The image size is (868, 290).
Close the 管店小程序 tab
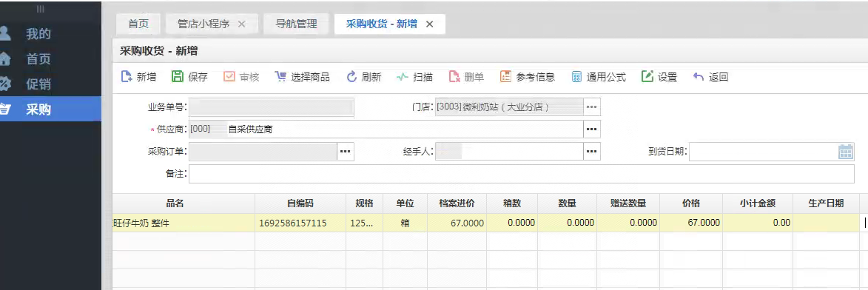[241, 24]
